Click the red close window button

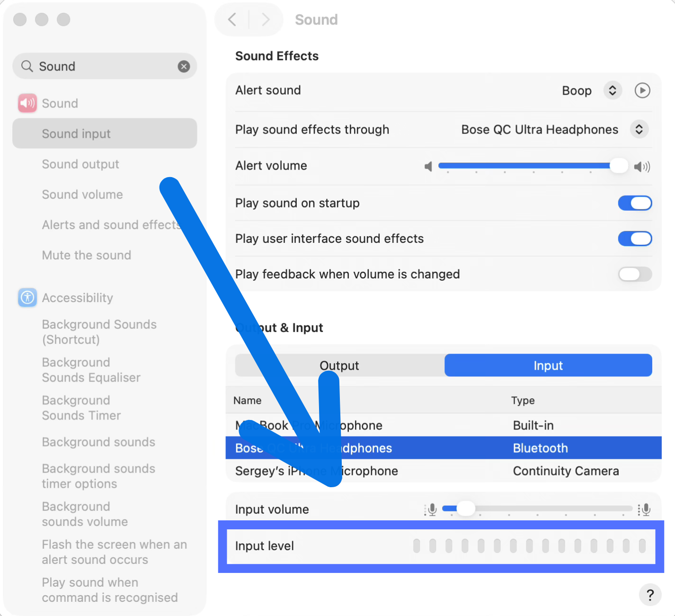[20, 19]
